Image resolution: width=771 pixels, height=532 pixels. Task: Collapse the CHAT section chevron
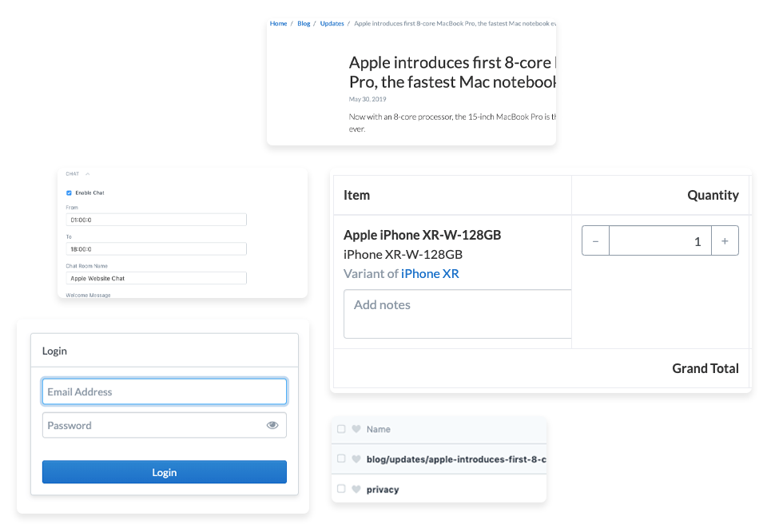point(88,174)
